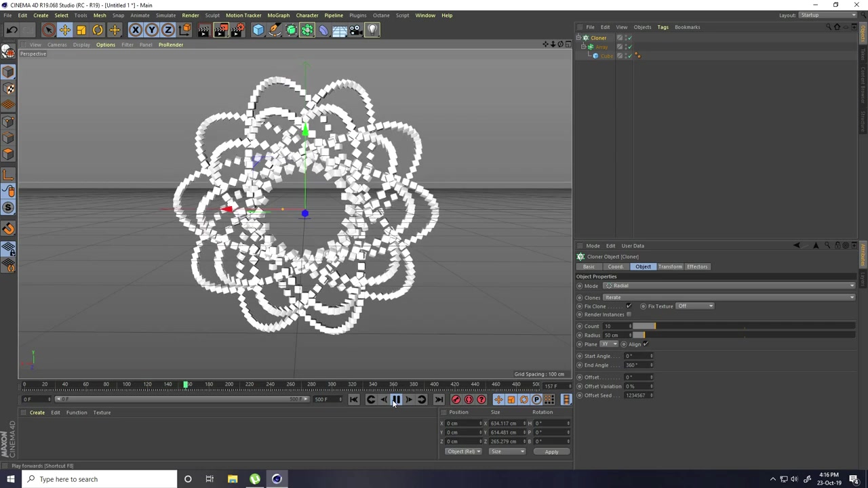
Task: Click the Windows Start button
Action: [x=10, y=479]
